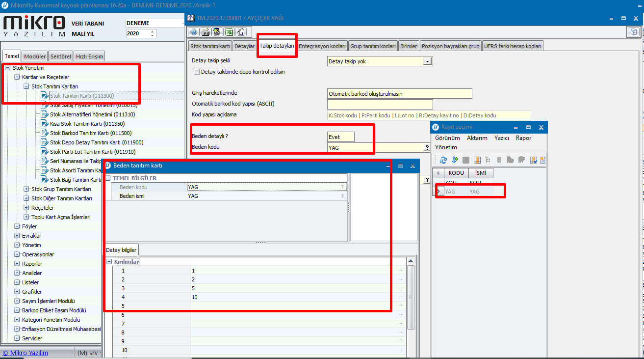The height and width of the screenshot is (359, 644).
Task: Click Otomatik barkod kod yapısı input
Action: [x=380, y=104]
